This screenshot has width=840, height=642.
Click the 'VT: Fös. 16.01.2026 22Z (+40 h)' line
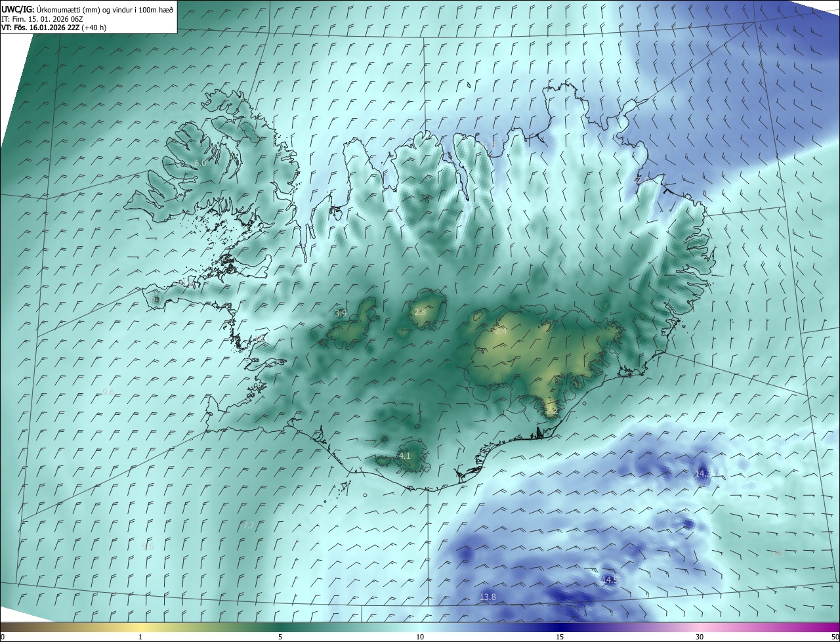[54, 28]
